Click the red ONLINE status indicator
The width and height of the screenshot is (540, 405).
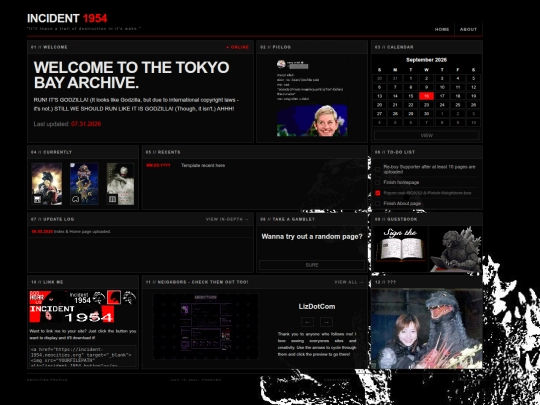click(238, 47)
